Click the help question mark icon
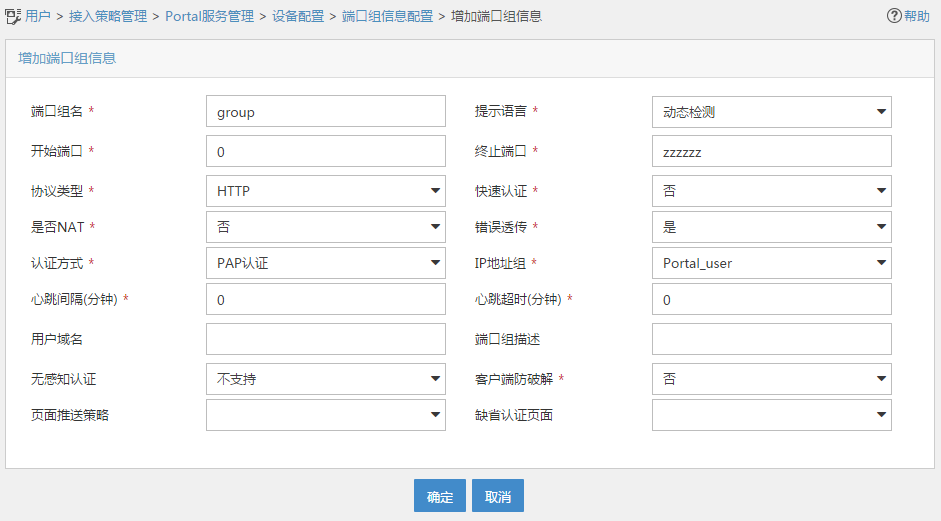 point(894,16)
